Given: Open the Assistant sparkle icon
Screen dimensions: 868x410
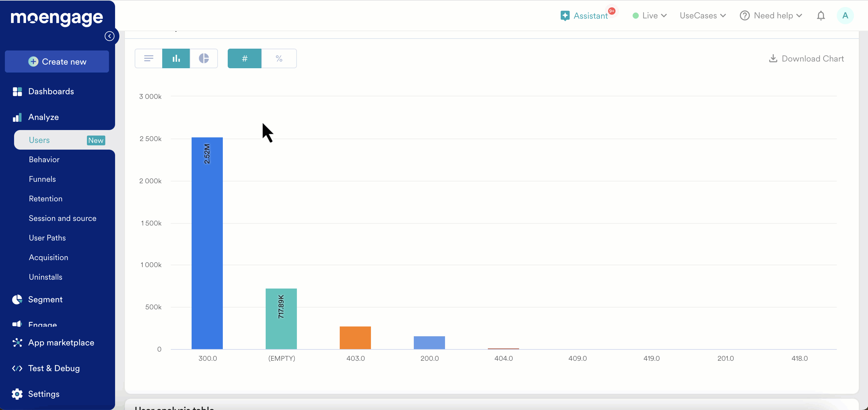Looking at the screenshot, I should pyautogui.click(x=565, y=16).
